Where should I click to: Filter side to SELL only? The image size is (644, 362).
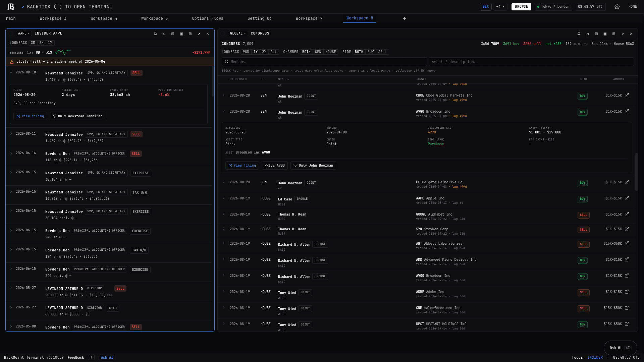pos(382,52)
